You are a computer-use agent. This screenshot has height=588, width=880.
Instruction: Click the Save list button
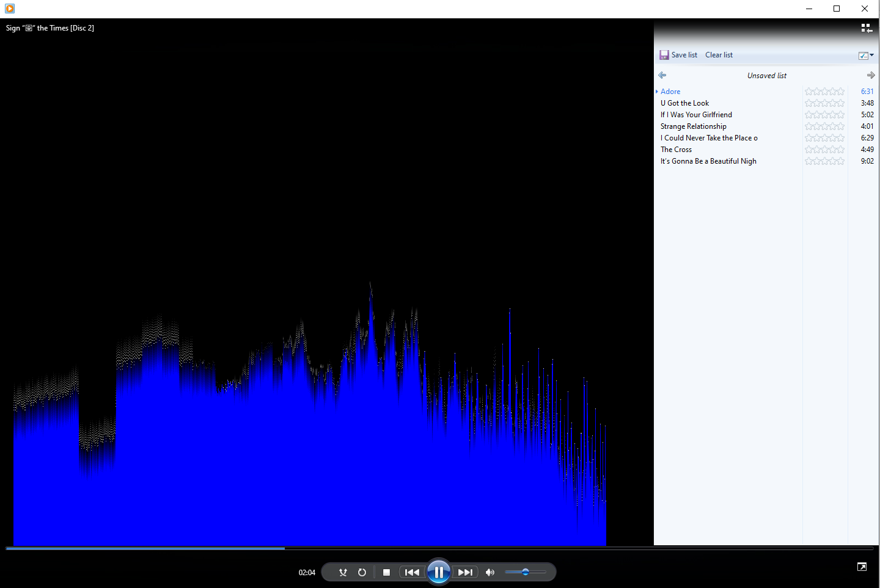[x=678, y=55]
